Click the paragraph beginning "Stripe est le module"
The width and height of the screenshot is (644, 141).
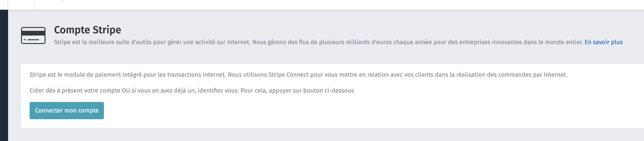tap(298, 75)
